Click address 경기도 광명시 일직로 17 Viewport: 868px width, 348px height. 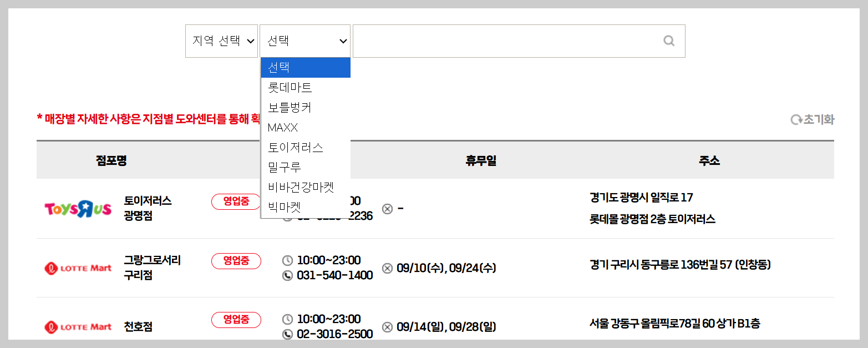click(642, 198)
